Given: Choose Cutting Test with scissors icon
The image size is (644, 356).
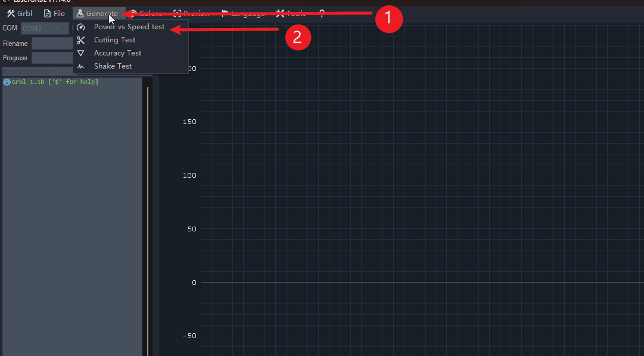Looking at the screenshot, I should pos(114,40).
